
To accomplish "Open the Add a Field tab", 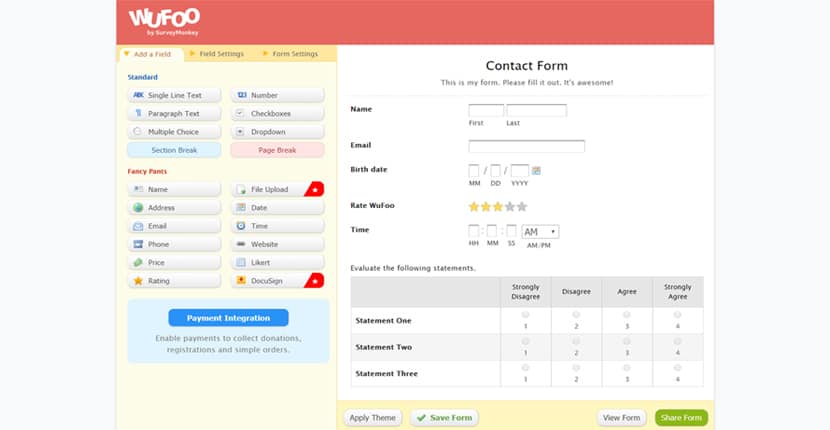I will click(151, 54).
